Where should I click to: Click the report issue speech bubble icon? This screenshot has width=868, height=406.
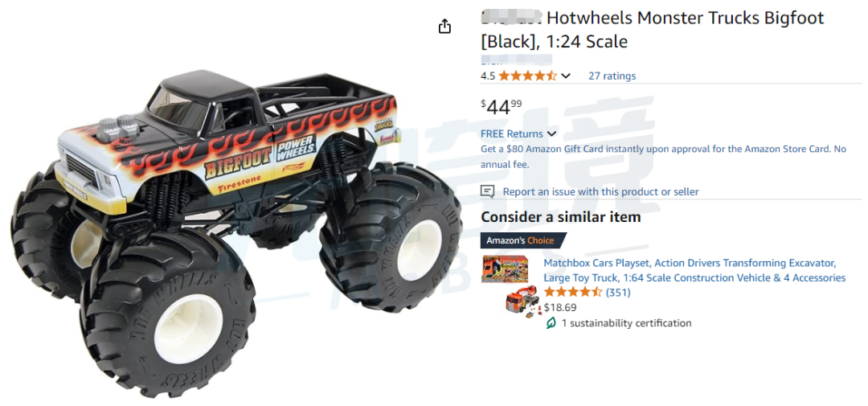tap(487, 191)
